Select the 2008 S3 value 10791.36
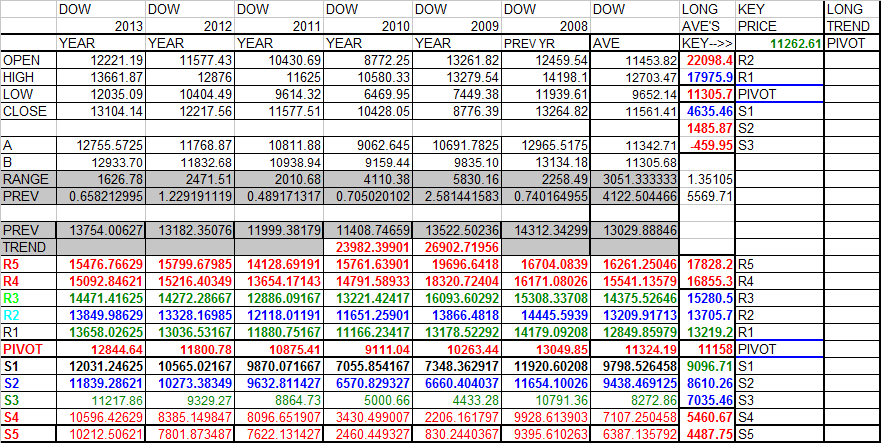The image size is (881, 443). point(546,400)
